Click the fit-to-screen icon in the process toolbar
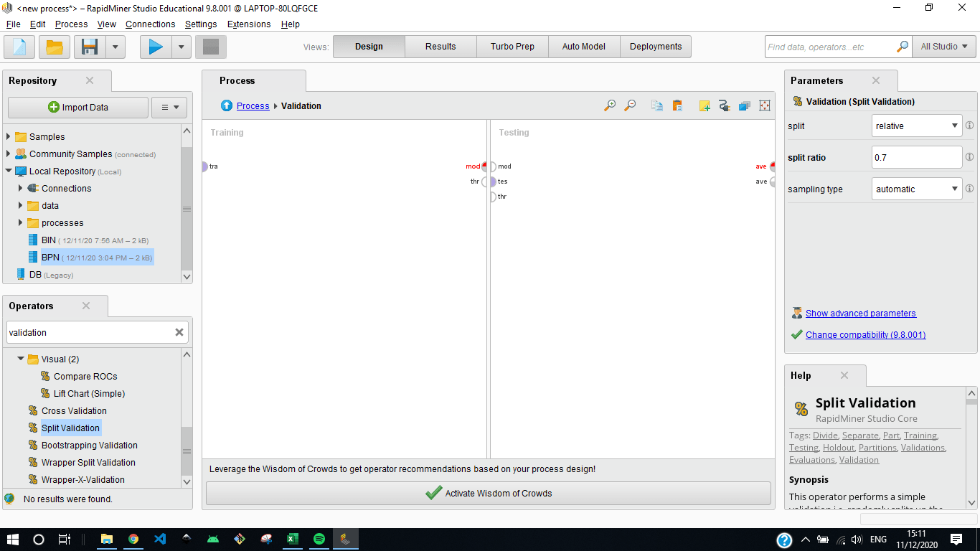The height and width of the screenshot is (551, 980). tap(765, 105)
